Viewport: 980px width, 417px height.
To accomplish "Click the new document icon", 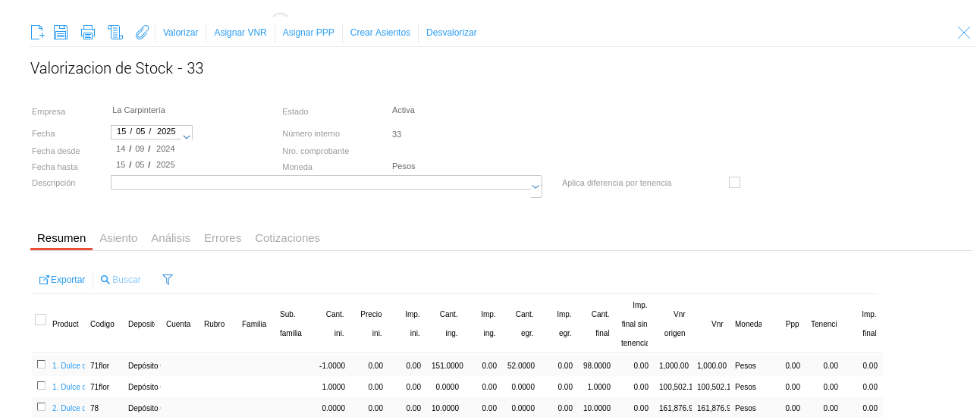I will [x=37, y=33].
